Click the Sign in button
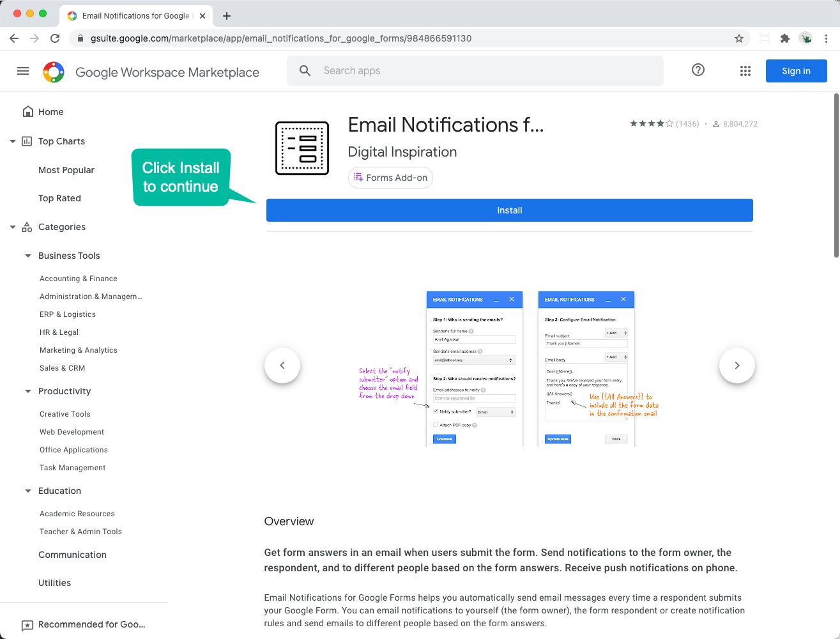Image resolution: width=840 pixels, height=639 pixels. 797,71
